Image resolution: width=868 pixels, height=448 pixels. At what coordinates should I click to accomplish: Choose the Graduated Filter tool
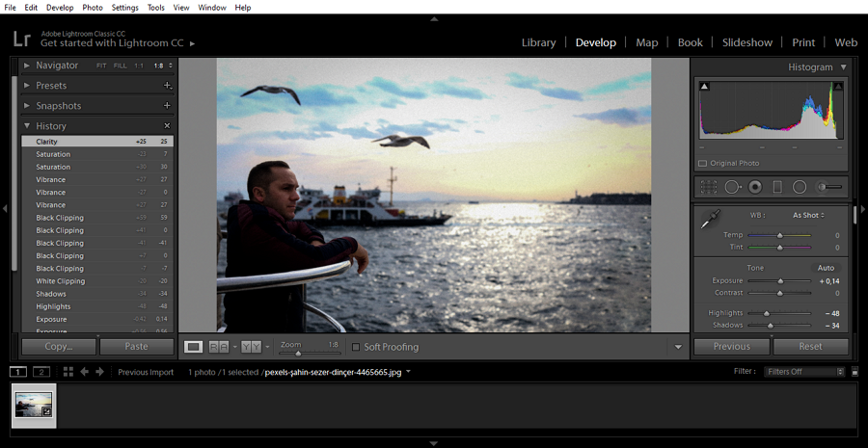pyautogui.click(x=777, y=187)
